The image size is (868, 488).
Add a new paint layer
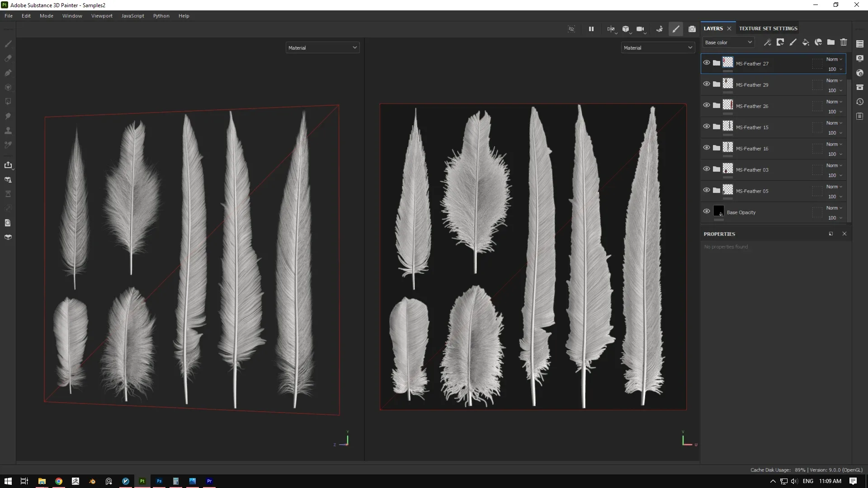pos(793,42)
